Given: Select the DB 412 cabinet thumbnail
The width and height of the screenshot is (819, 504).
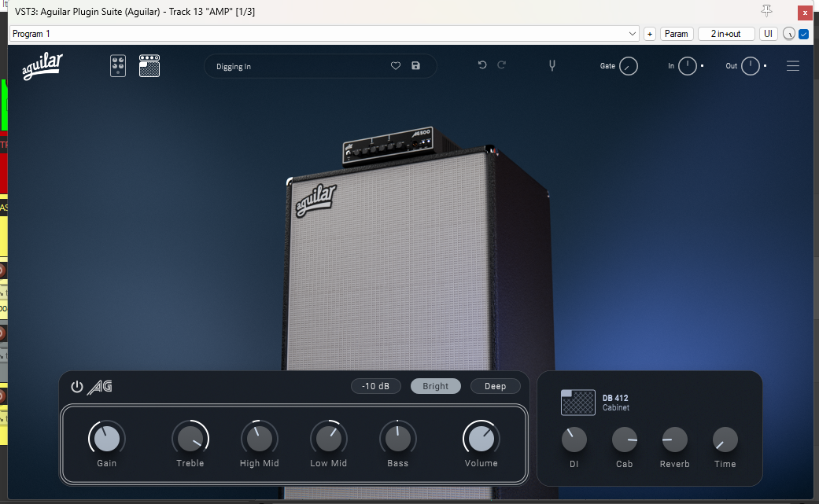Looking at the screenshot, I should [577, 403].
